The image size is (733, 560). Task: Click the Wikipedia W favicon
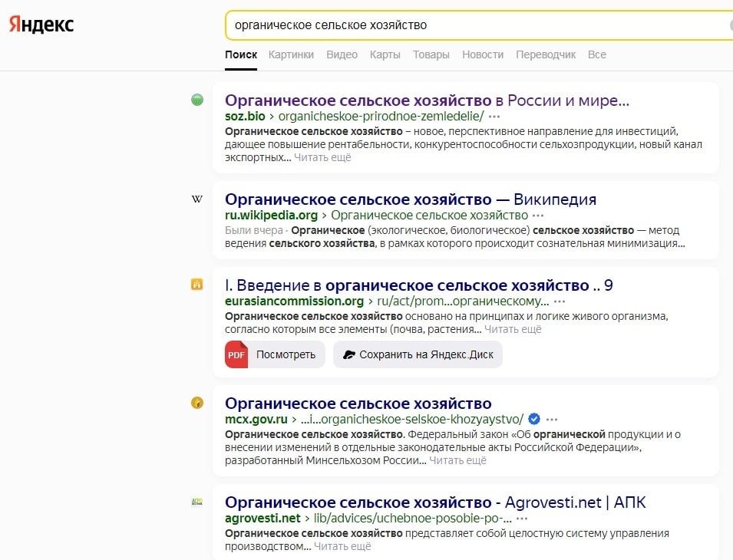pos(197,199)
